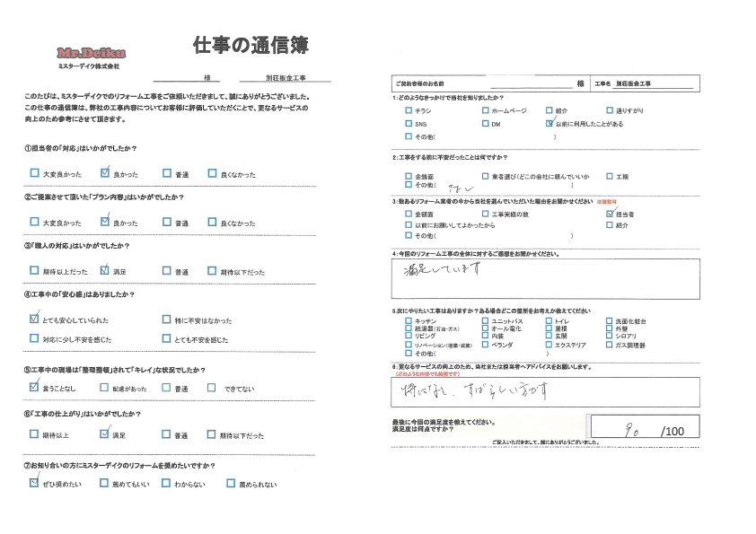Select the 満足 checkbox under 職人の対応
The height and width of the screenshot is (534, 756).
pos(104,270)
